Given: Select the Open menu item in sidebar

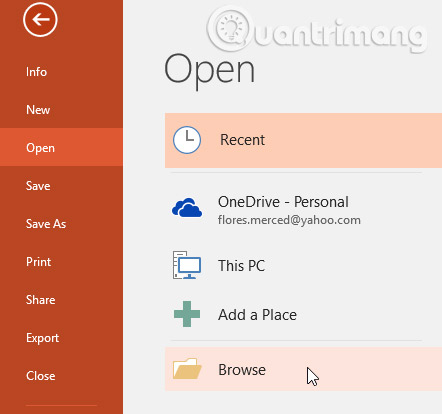Looking at the screenshot, I should (x=61, y=147).
